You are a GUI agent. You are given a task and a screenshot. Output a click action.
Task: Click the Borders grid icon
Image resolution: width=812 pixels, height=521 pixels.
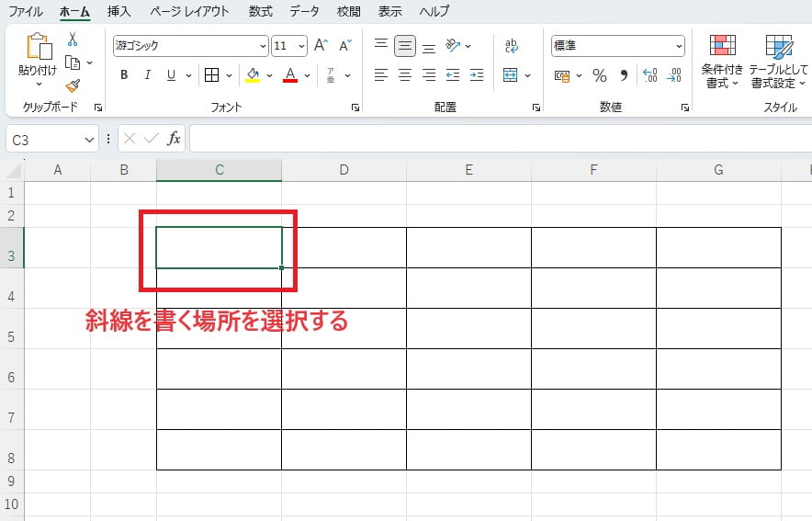coord(211,75)
